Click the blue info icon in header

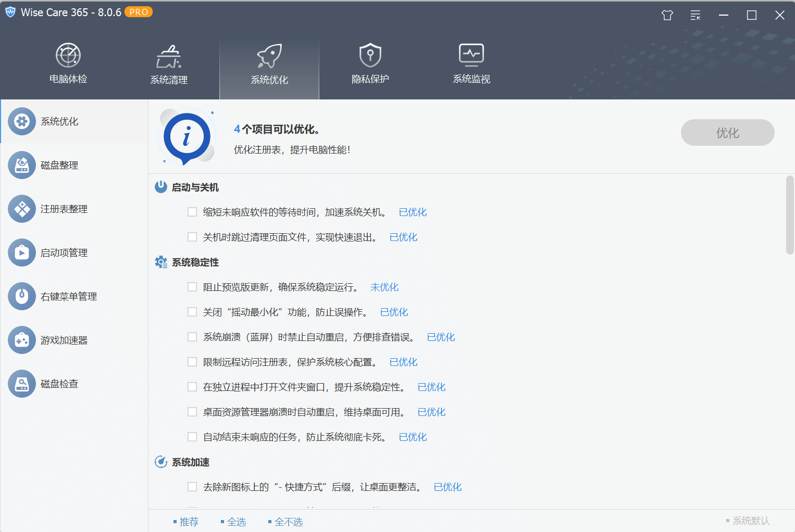(187, 137)
